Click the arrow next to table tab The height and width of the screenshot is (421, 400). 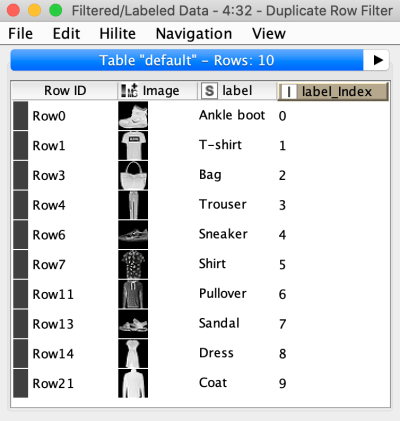pos(378,60)
